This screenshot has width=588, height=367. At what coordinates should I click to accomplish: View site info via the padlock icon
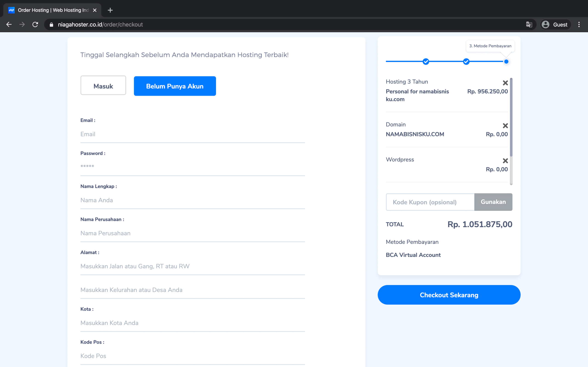click(x=51, y=25)
